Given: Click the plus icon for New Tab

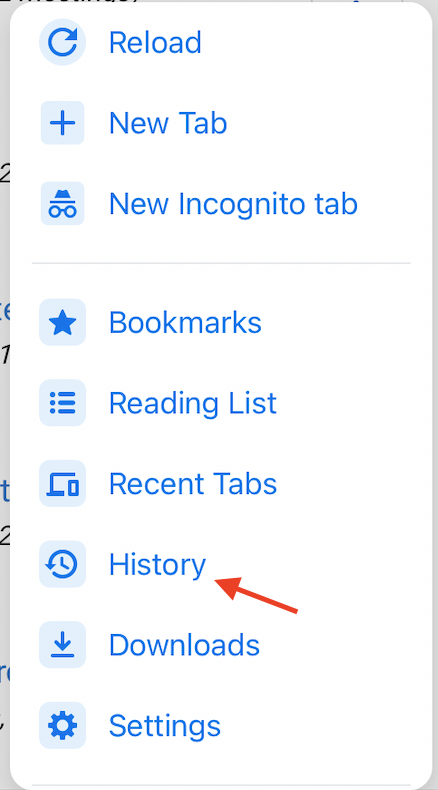Looking at the screenshot, I should pyautogui.click(x=62, y=123).
